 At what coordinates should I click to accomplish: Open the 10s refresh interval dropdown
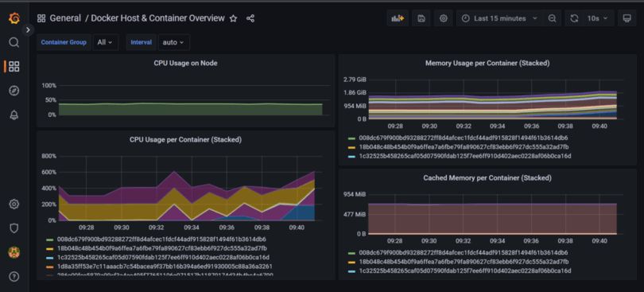[x=598, y=18]
